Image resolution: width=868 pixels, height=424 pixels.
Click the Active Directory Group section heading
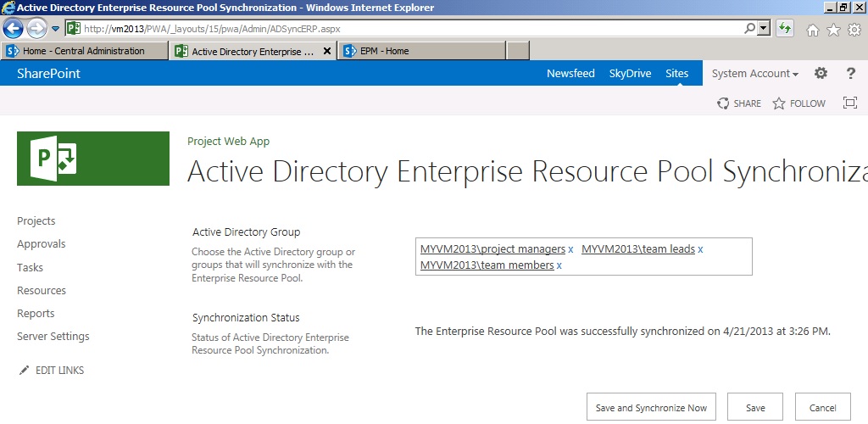point(247,232)
